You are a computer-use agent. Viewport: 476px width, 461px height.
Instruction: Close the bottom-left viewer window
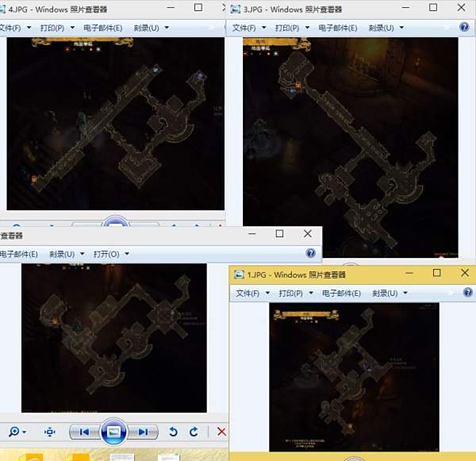point(308,233)
